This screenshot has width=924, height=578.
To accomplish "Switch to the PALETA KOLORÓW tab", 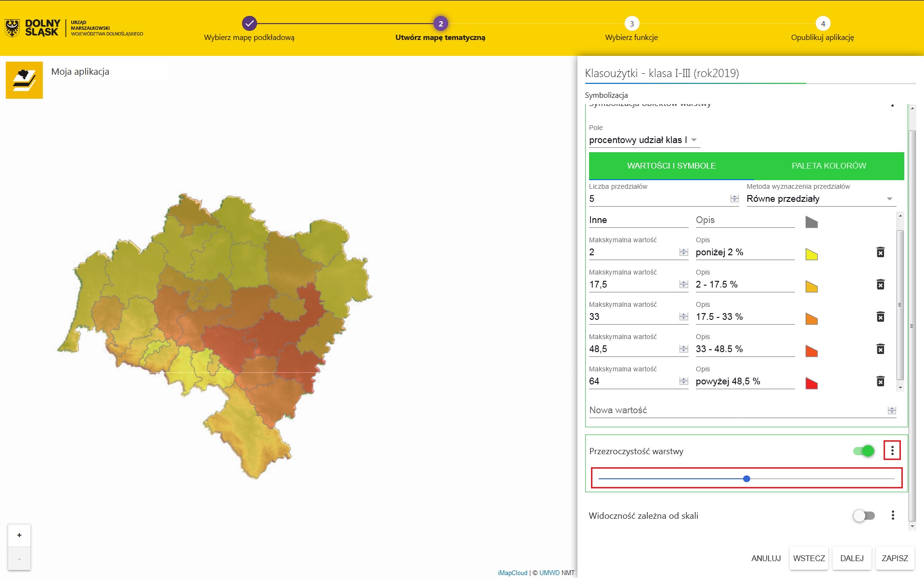I will [x=829, y=166].
